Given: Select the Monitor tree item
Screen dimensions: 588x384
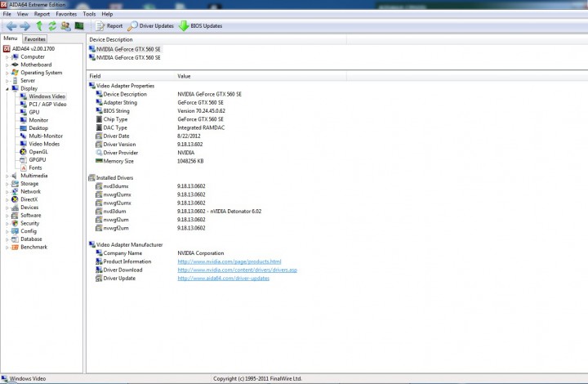Looking at the screenshot, I should [x=38, y=120].
